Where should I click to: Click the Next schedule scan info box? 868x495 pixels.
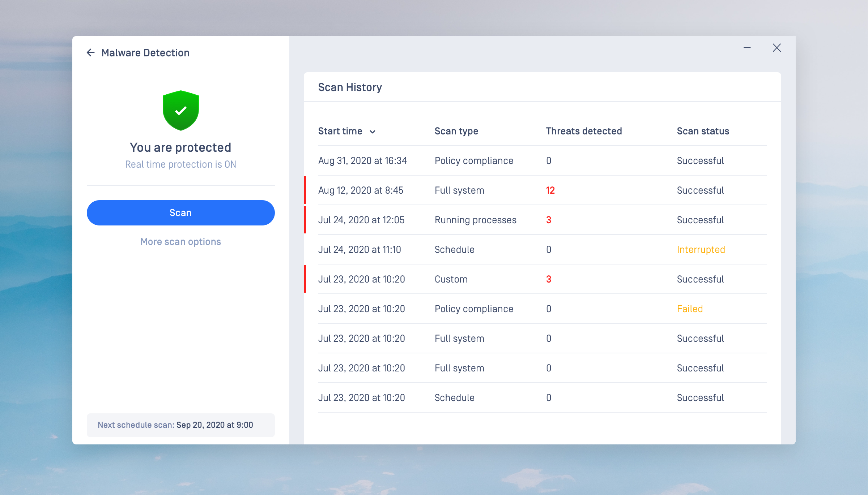[x=180, y=425]
